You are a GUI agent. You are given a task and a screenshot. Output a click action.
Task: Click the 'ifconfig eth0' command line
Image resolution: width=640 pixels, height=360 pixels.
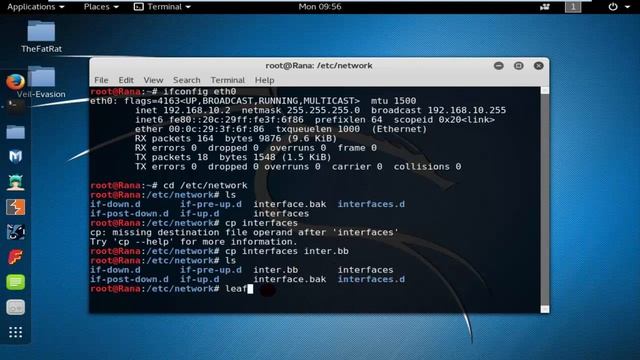163,91
